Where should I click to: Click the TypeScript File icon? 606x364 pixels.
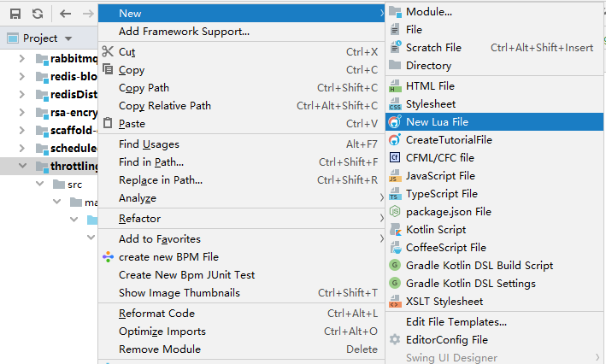tap(395, 194)
